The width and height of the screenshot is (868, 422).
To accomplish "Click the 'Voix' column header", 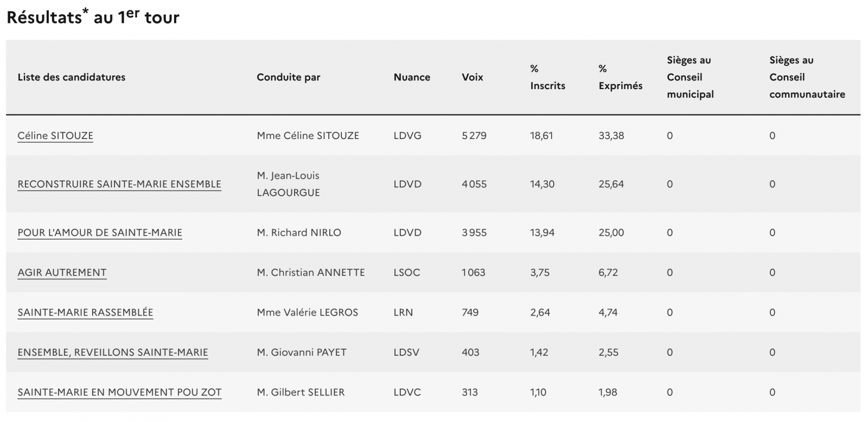I will (473, 77).
